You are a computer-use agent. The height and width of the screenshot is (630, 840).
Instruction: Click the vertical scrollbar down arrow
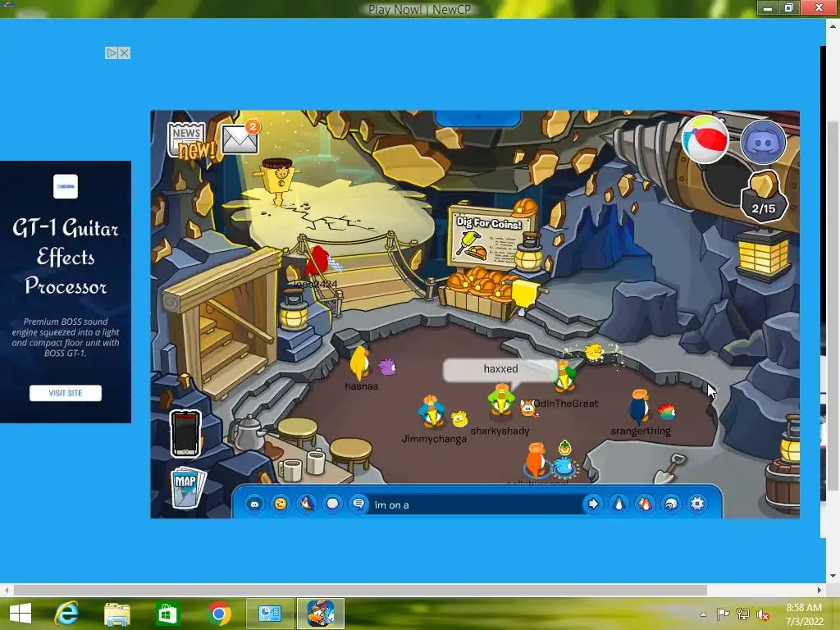pyautogui.click(x=833, y=576)
